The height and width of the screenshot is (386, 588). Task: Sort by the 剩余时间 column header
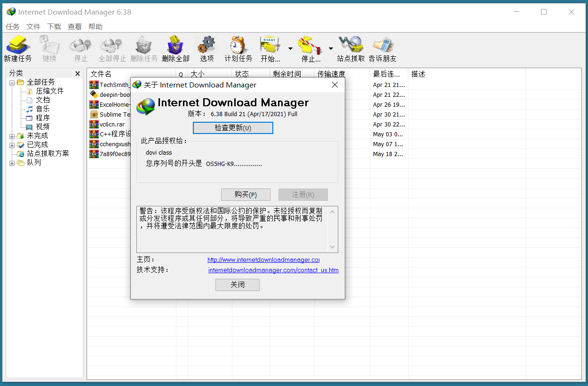(292, 74)
